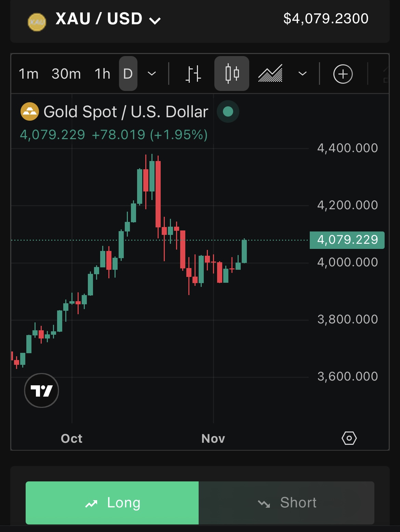This screenshot has height=532, width=400.
Task: Select the 30m timeframe
Action: click(66, 74)
